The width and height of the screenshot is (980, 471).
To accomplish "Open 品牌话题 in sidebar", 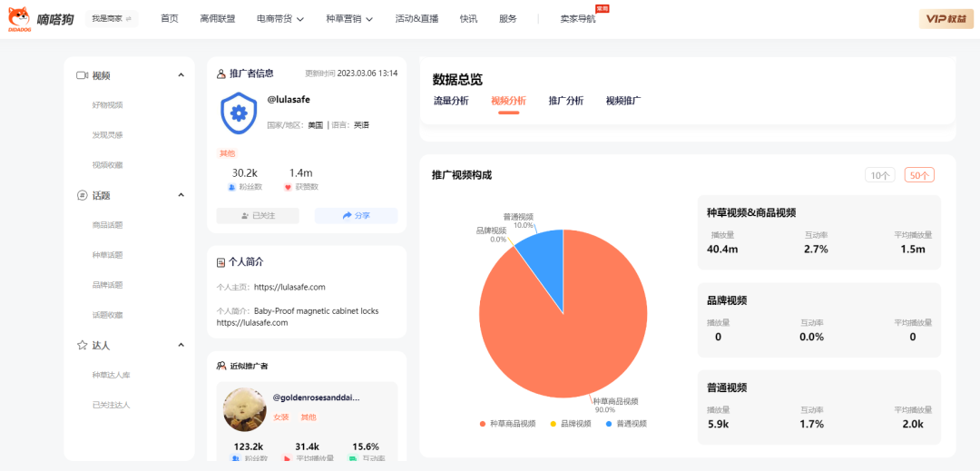I will (107, 285).
